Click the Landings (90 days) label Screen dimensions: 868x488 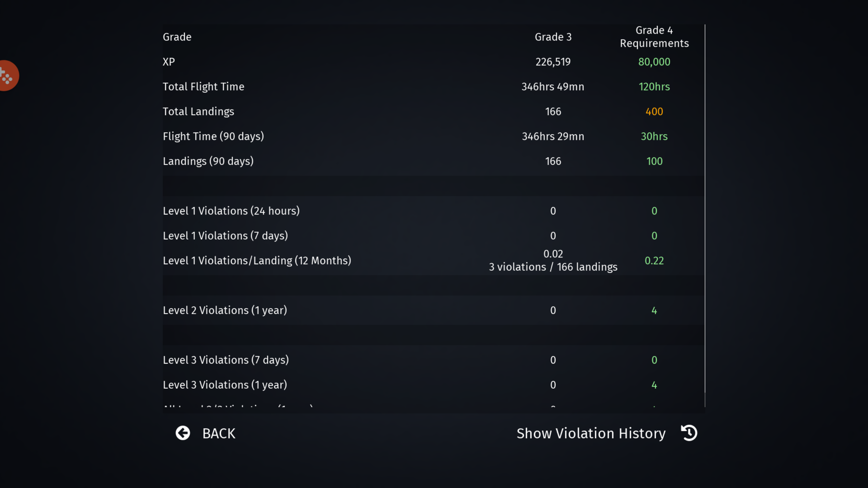(x=208, y=161)
